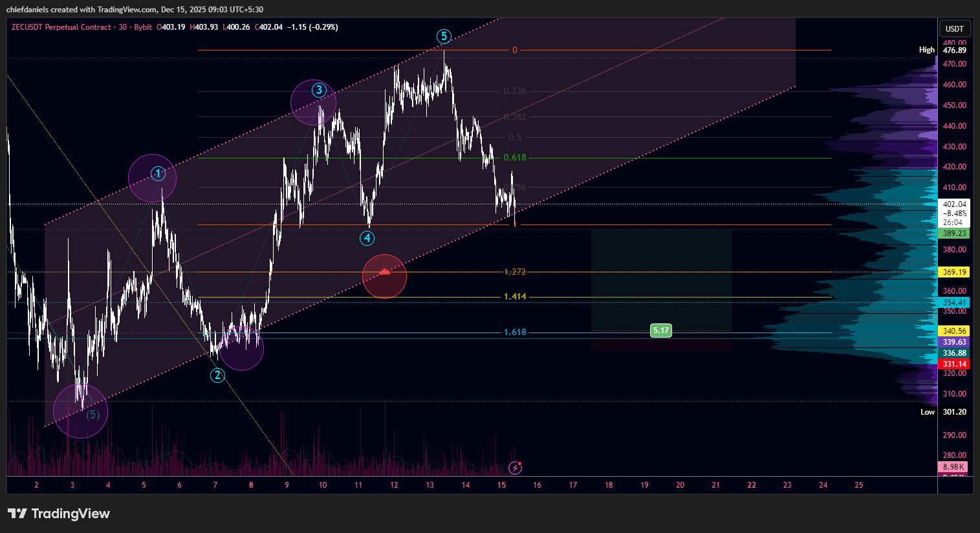Click the chiefdaniels attribution text in the header
Viewport: 980px width, 533px height.
(x=135, y=10)
